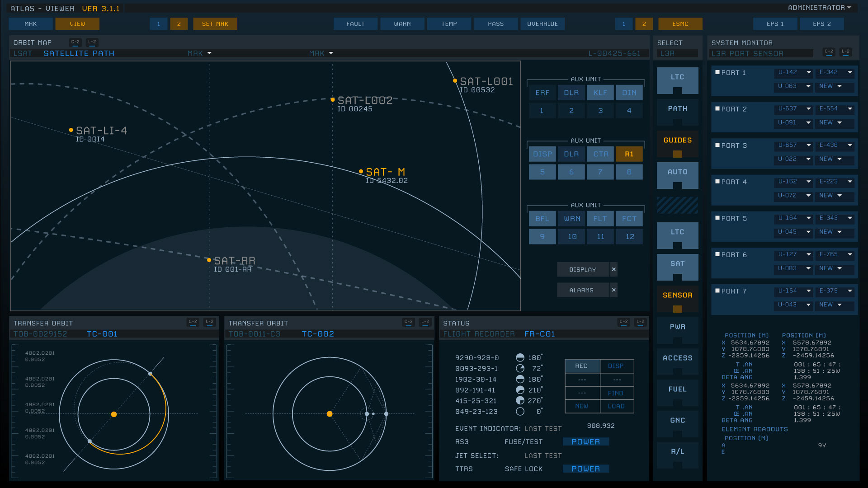Open the E-554 dropdown in PORT 2
Viewport: 868px width, 488px height.
pos(849,109)
